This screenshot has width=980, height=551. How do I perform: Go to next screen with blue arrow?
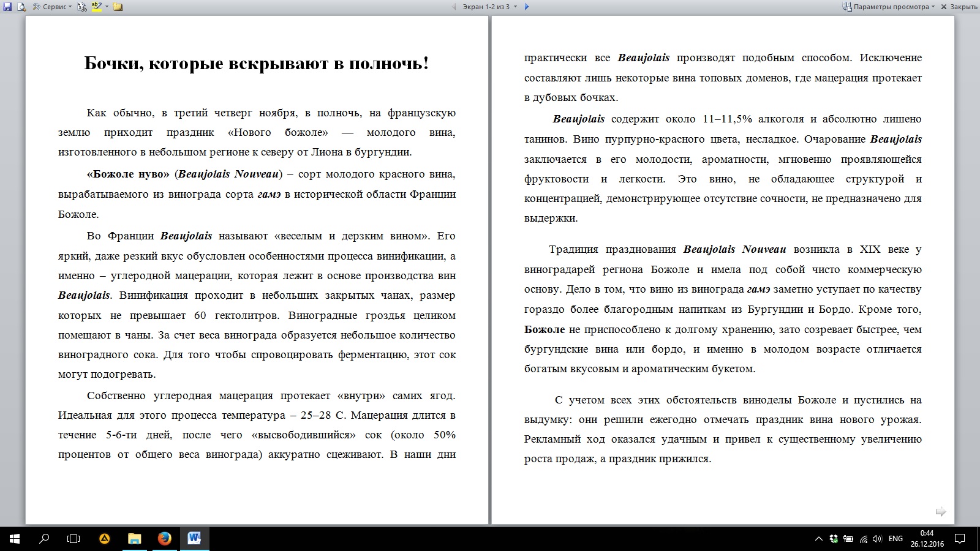point(527,7)
